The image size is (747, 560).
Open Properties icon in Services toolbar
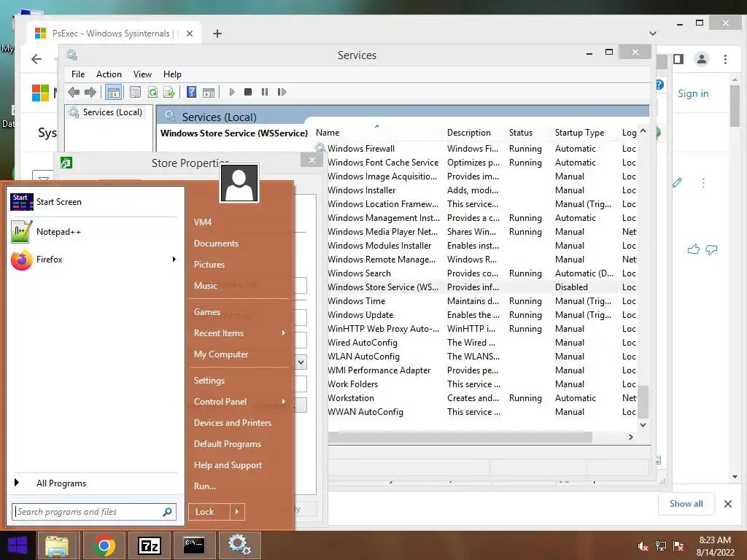[135, 92]
